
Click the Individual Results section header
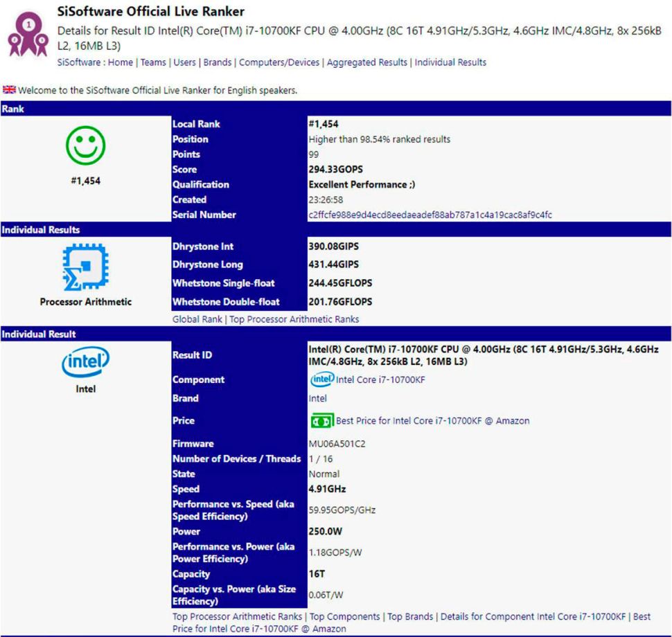point(336,230)
